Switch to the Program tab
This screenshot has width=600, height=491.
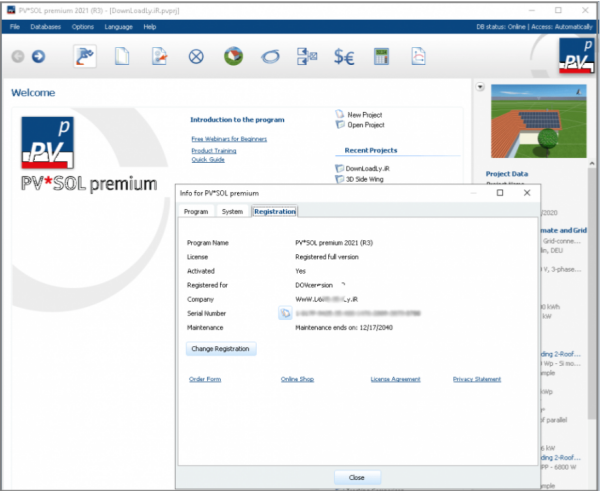point(196,212)
